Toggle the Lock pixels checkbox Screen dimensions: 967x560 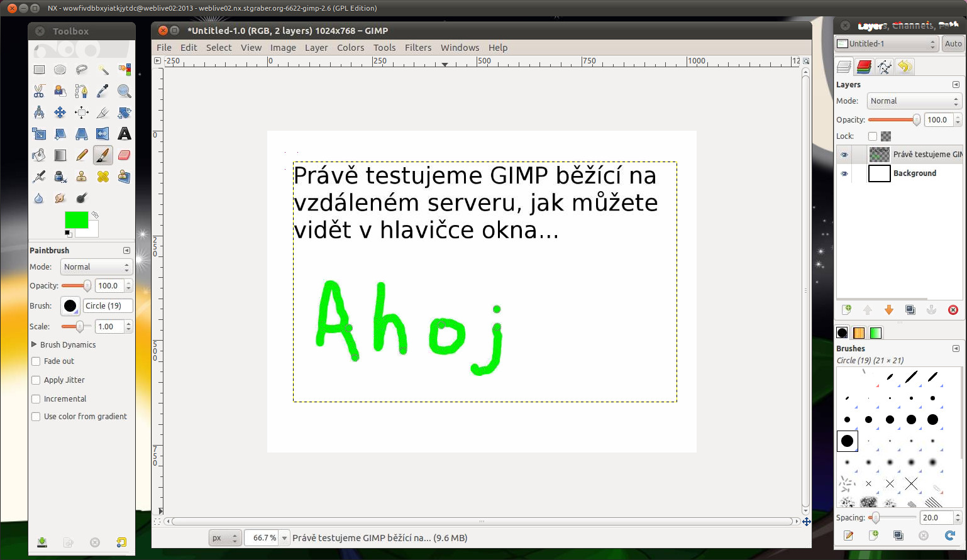click(872, 136)
